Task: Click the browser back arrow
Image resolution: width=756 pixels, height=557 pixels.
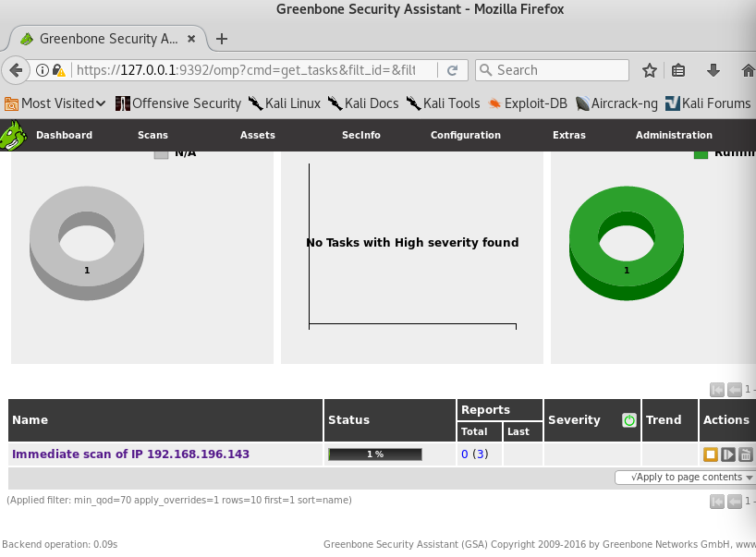Action: click(x=16, y=70)
